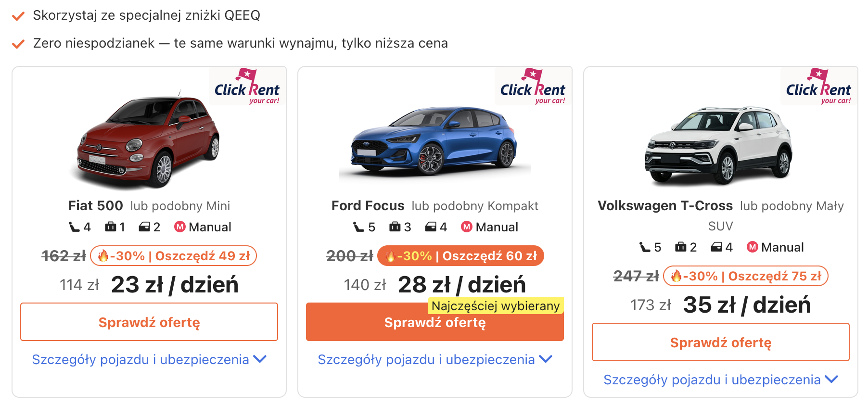Expand vehicle and insurance details for Volkswagen T-Cross
This screenshot has width=868, height=405.
[x=721, y=380]
